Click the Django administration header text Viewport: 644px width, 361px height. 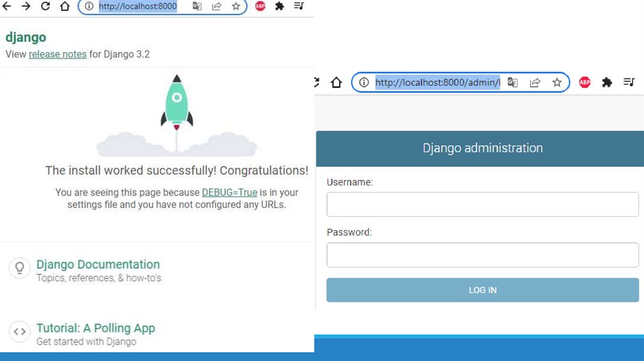(482, 148)
